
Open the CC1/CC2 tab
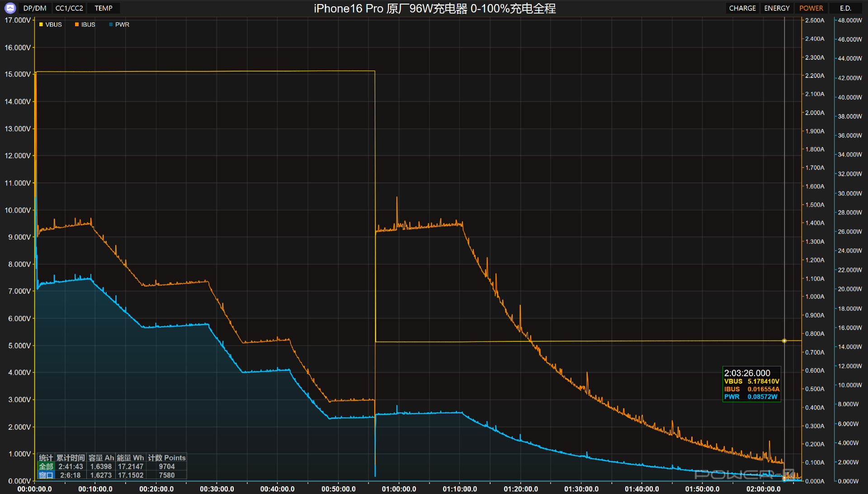point(69,8)
